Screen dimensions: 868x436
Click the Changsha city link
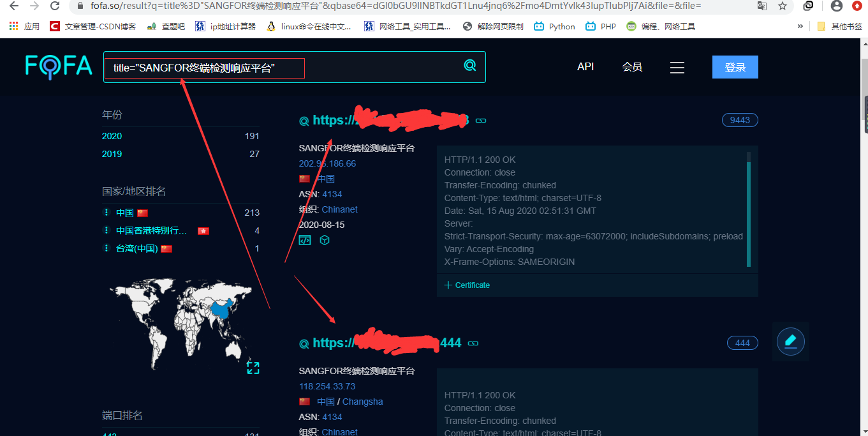pos(363,402)
